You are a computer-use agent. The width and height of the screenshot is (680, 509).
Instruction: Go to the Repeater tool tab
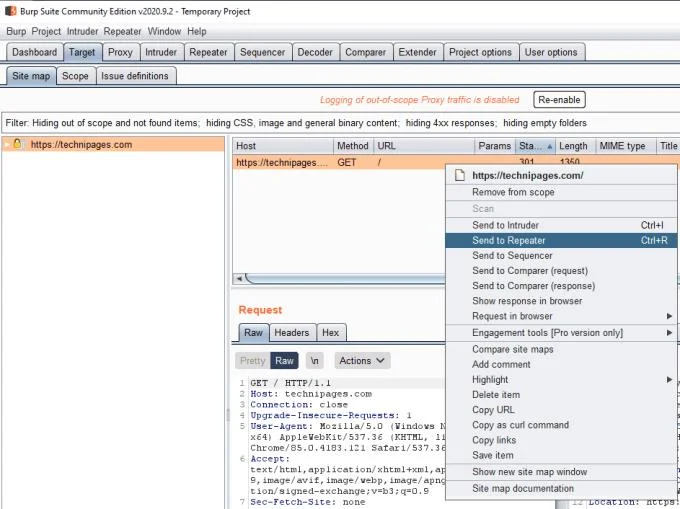(209, 52)
